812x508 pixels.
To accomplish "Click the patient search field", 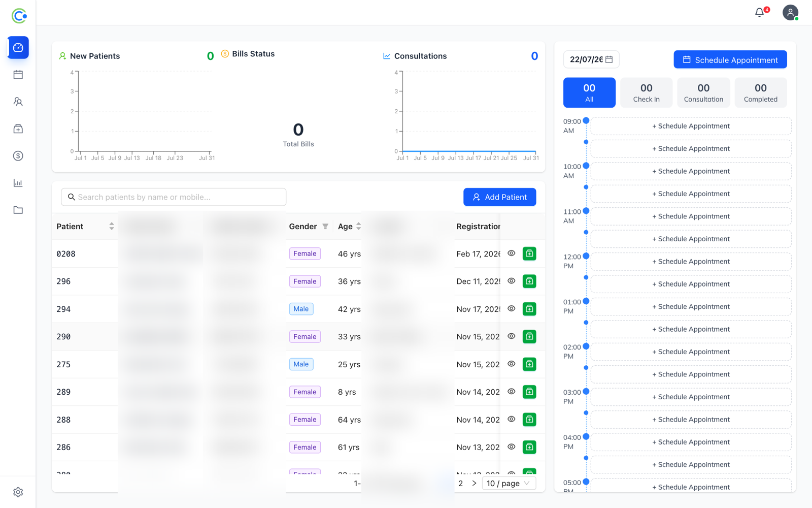I will pos(174,197).
